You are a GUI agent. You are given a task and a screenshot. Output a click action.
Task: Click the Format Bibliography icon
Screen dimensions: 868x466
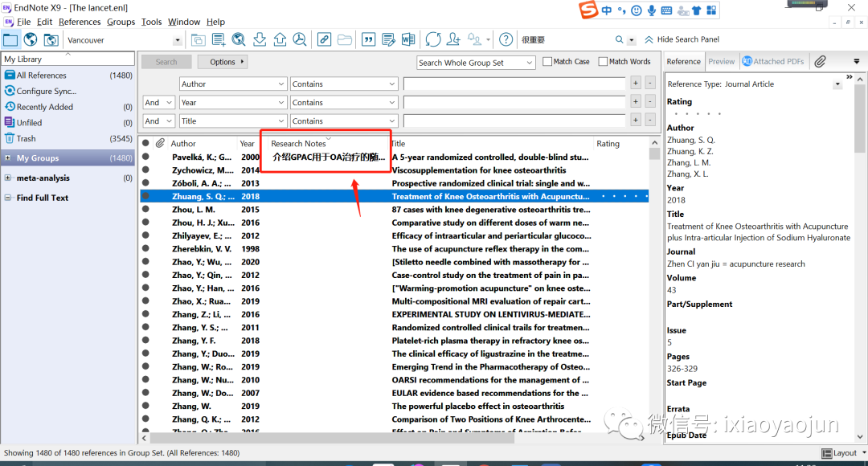[389, 40]
